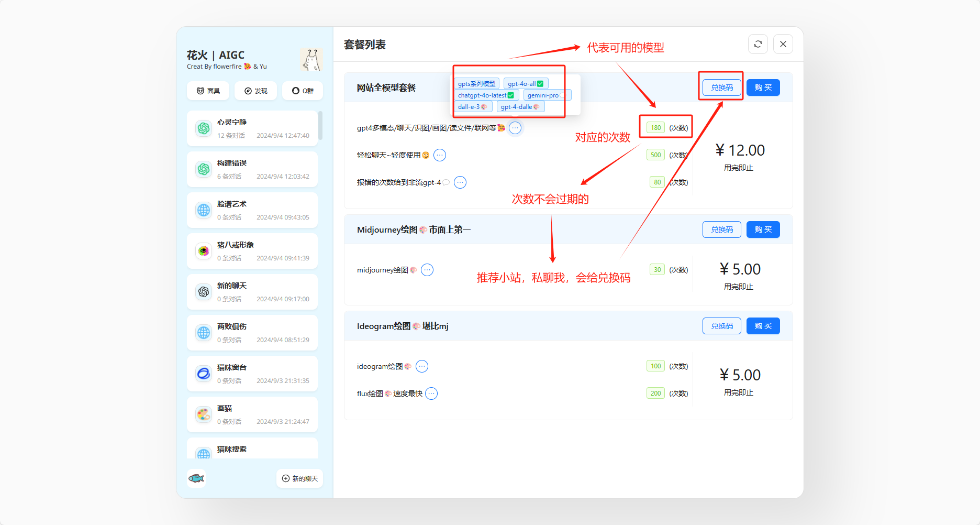The height and width of the screenshot is (525, 980).
Task: Open the 构建错误 conversation
Action: [252, 169]
